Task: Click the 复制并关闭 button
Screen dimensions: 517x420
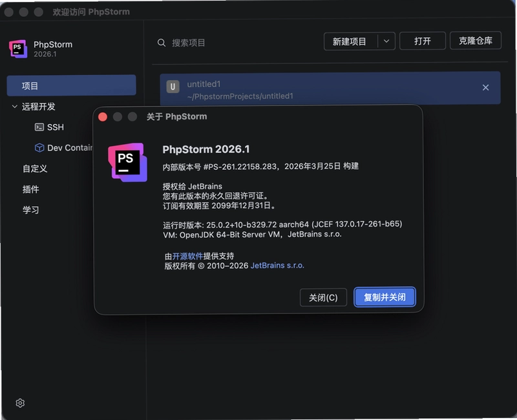Action: pos(385,297)
